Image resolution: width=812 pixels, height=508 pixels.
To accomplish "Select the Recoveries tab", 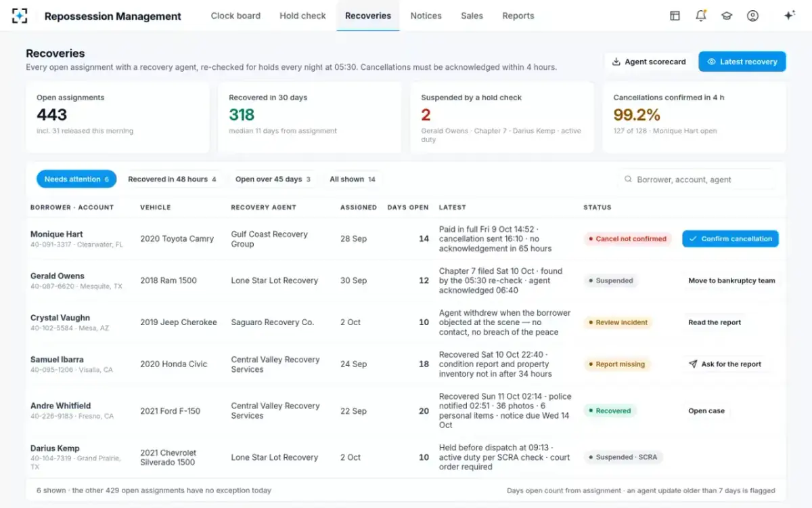I will 368,16.
